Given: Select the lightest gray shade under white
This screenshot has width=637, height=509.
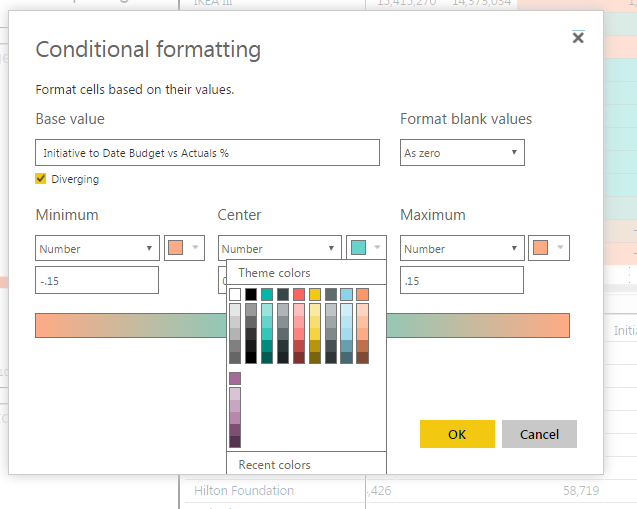Looking at the screenshot, I should pyautogui.click(x=235, y=310).
